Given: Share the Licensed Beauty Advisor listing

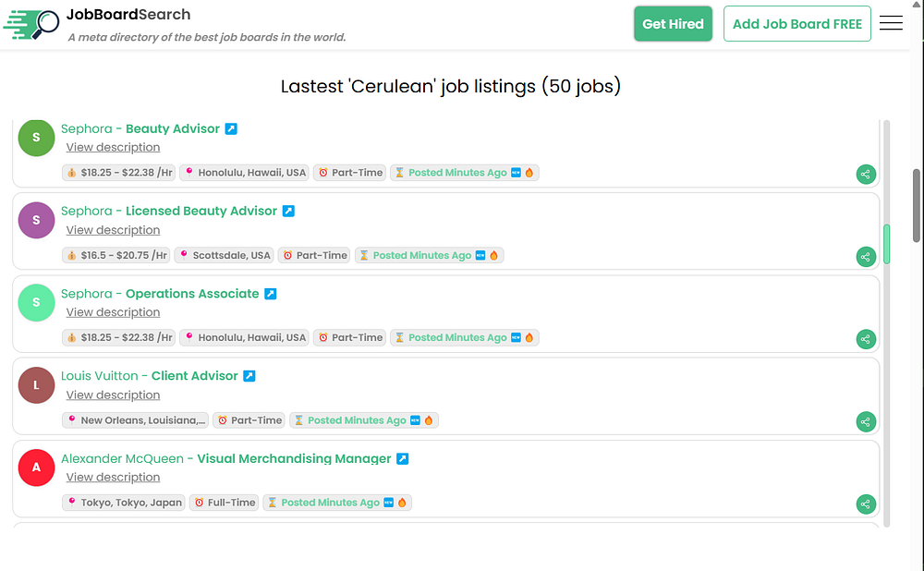Looking at the screenshot, I should (866, 257).
